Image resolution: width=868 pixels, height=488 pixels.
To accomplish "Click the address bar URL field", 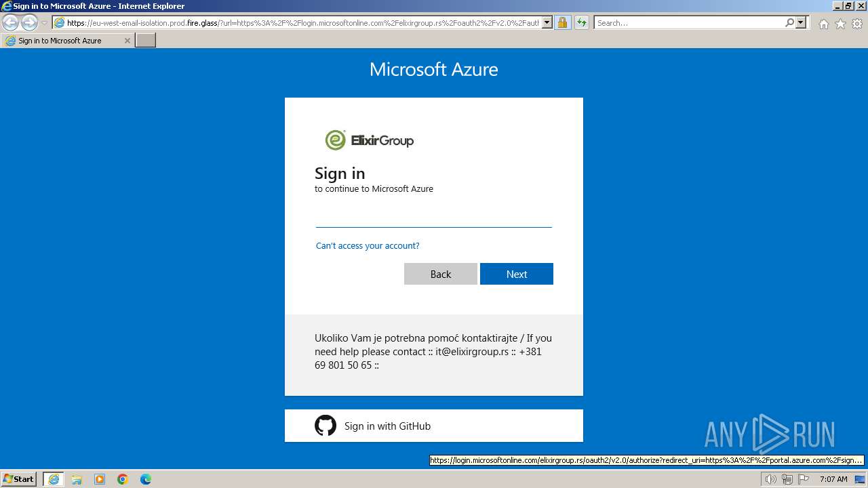I will (x=296, y=23).
